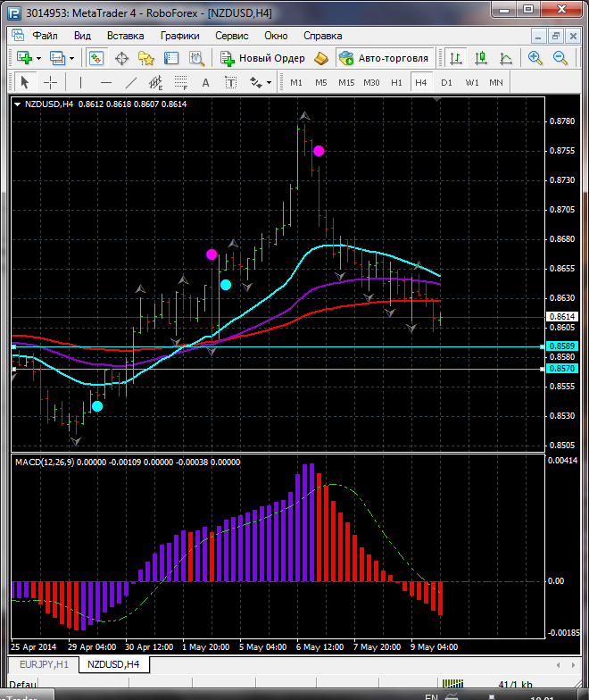
Task: Open the Data Window crosshair icon
Action: click(x=121, y=58)
